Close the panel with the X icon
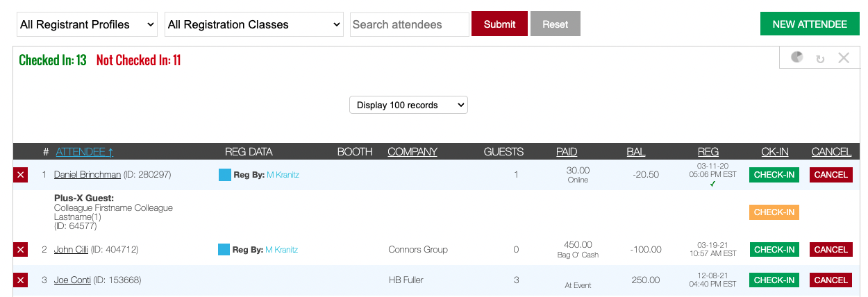 (x=844, y=58)
